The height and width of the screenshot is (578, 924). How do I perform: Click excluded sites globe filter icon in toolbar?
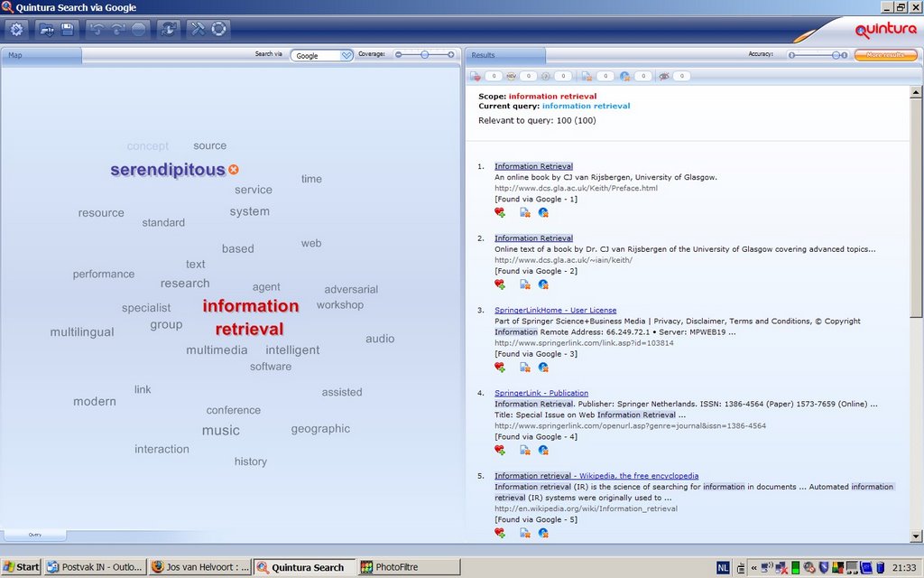point(625,76)
